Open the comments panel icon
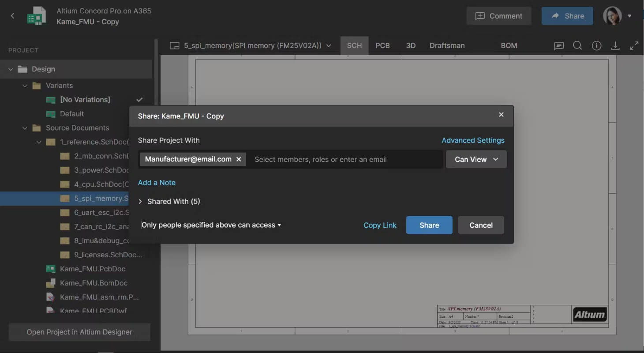 coord(559,45)
